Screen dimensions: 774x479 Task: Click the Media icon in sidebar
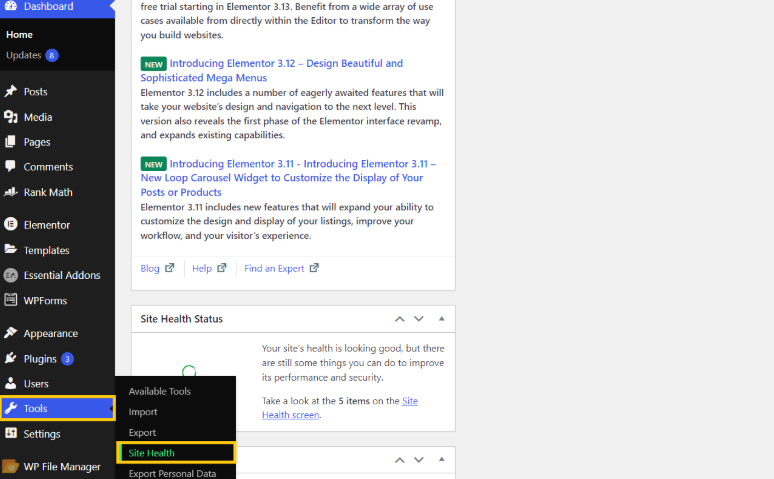pos(10,117)
